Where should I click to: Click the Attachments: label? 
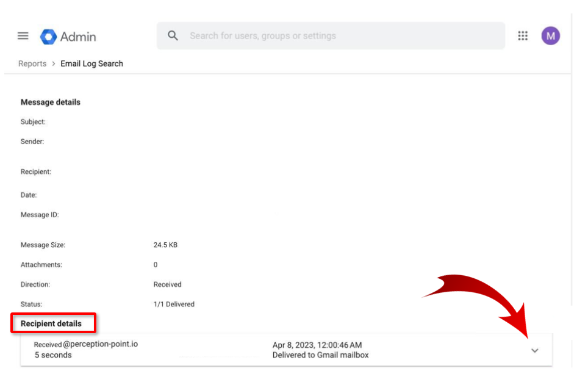click(41, 265)
